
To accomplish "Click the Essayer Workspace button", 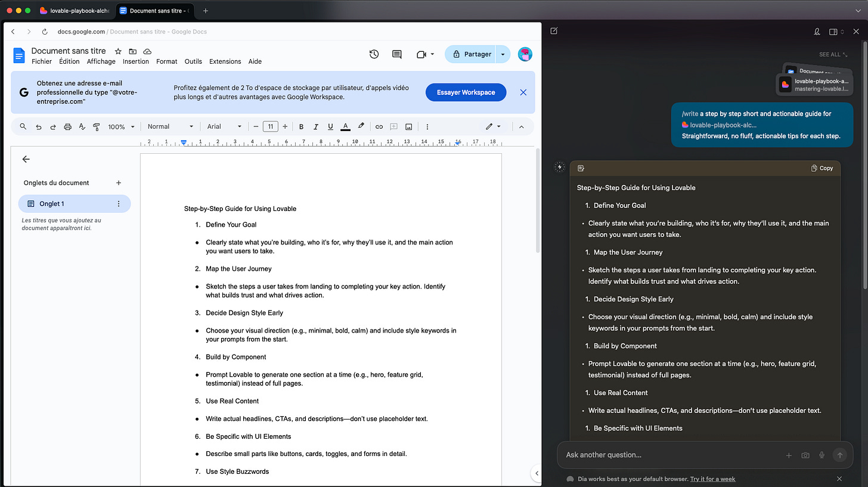I will pos(466,92).
